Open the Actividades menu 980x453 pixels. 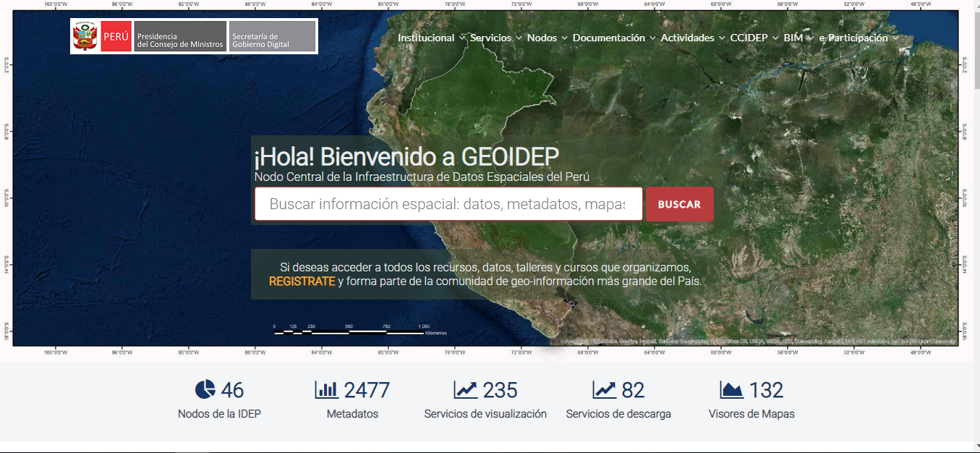[692, 38]
